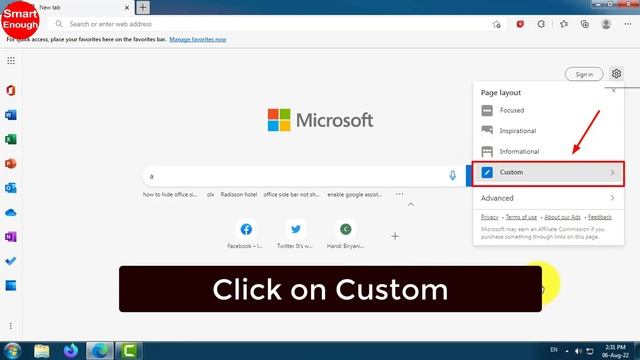Open the profile avatar icon
Screen dimensions: 640x360
click(606, 24)
